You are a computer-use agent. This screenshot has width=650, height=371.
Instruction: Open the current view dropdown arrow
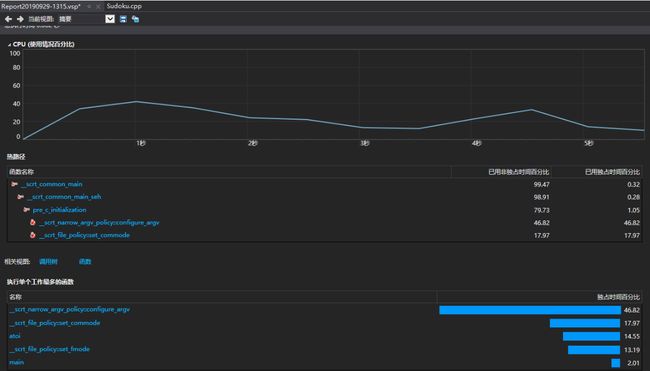click(x=110, y=19)
